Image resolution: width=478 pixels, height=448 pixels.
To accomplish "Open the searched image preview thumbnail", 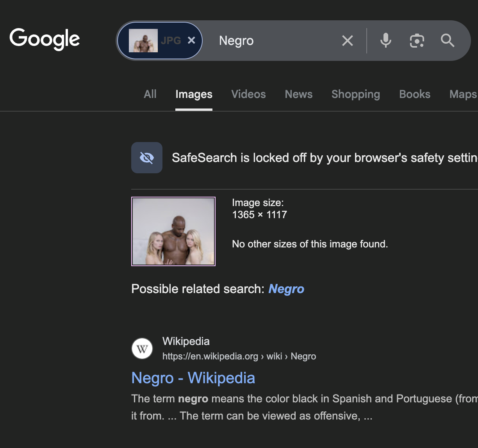I will pyautogui.click(x=173, y=231).
